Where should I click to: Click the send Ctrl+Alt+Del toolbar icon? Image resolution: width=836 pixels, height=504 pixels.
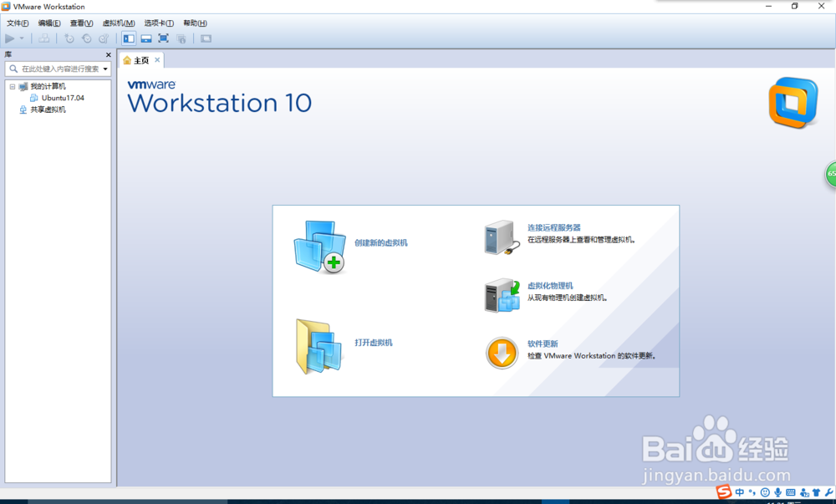click(44, 38)
